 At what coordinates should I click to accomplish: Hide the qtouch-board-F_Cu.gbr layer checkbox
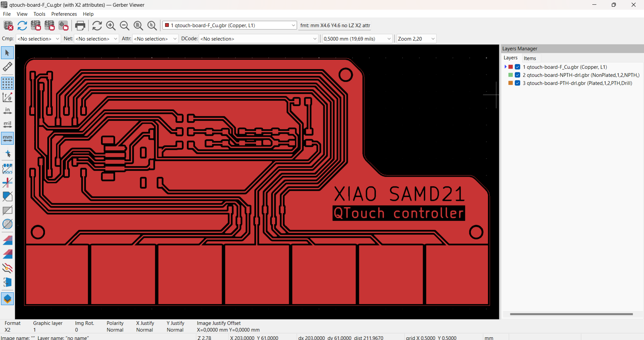click(x=518, y=67)
